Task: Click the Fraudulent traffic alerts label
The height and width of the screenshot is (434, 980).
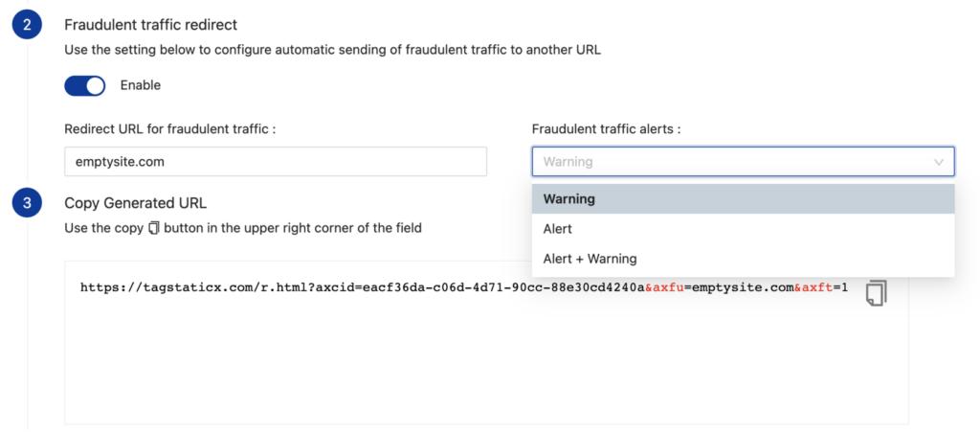Action: click(606, 129)
